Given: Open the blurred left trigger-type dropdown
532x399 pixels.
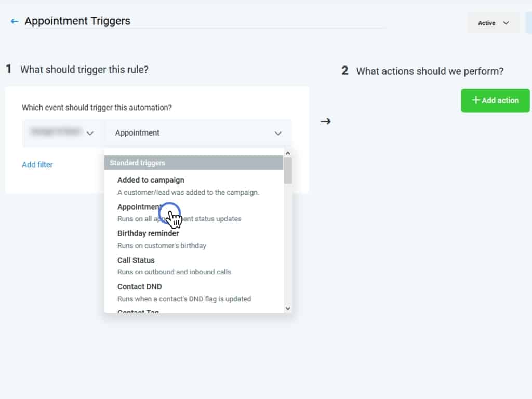Looking at the screenshot, I should click(x=62, y=133).
